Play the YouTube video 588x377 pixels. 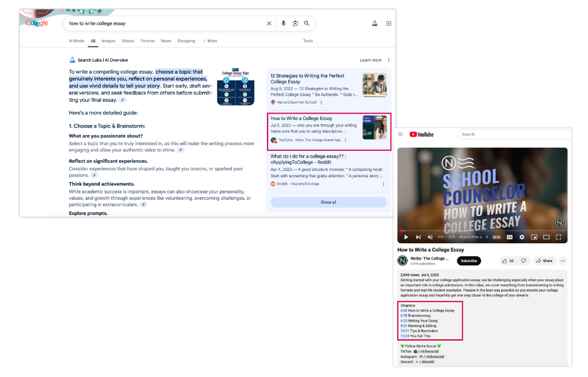pos(406,237)
